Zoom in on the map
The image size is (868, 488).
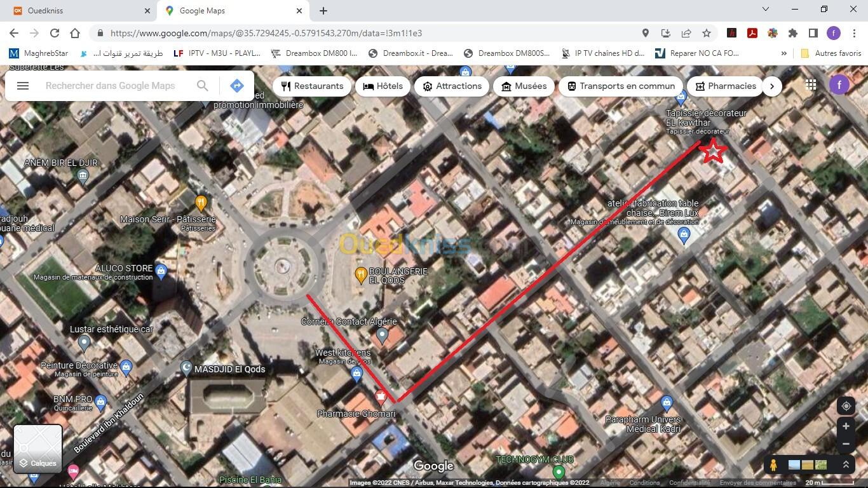click(846, 426)
